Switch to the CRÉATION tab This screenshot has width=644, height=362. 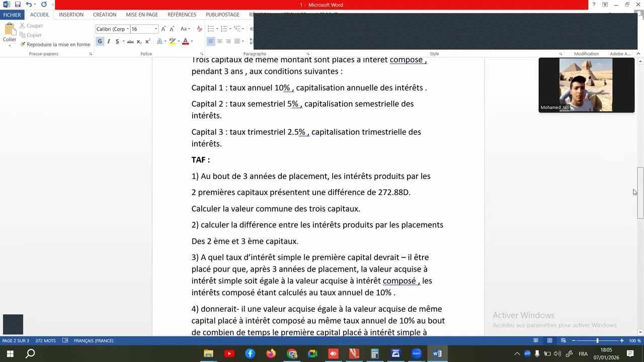pos(105,15)
